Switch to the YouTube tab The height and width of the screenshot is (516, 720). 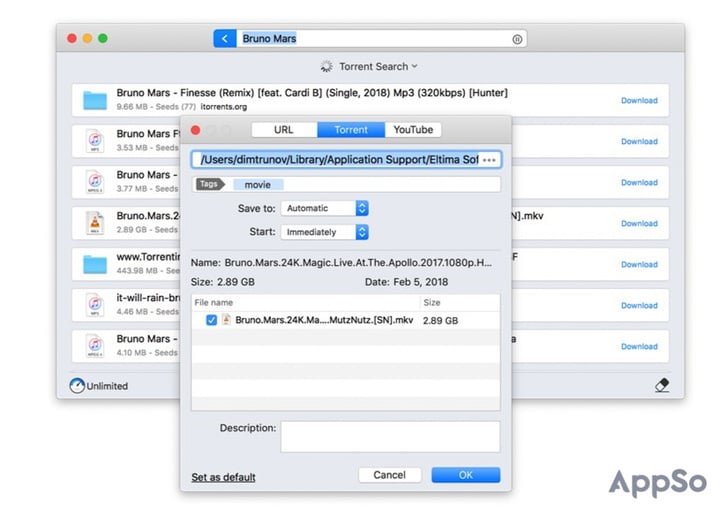coord(413,130)
